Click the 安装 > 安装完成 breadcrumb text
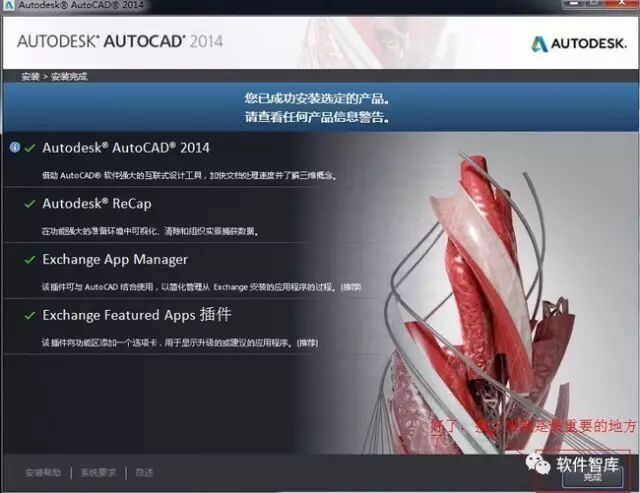Image resolution: width=640 pixels, height=493 pixels. coord(54,76)
